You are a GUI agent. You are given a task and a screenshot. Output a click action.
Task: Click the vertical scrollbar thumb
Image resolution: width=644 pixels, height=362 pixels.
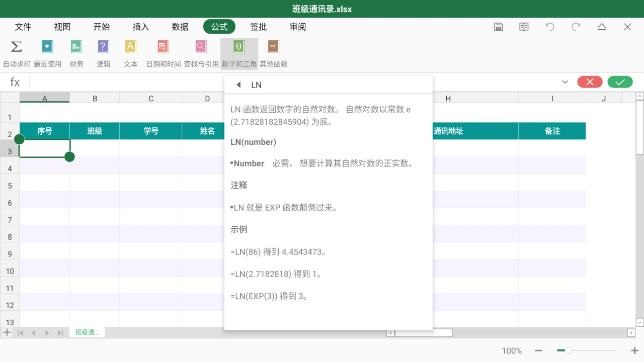640,127
